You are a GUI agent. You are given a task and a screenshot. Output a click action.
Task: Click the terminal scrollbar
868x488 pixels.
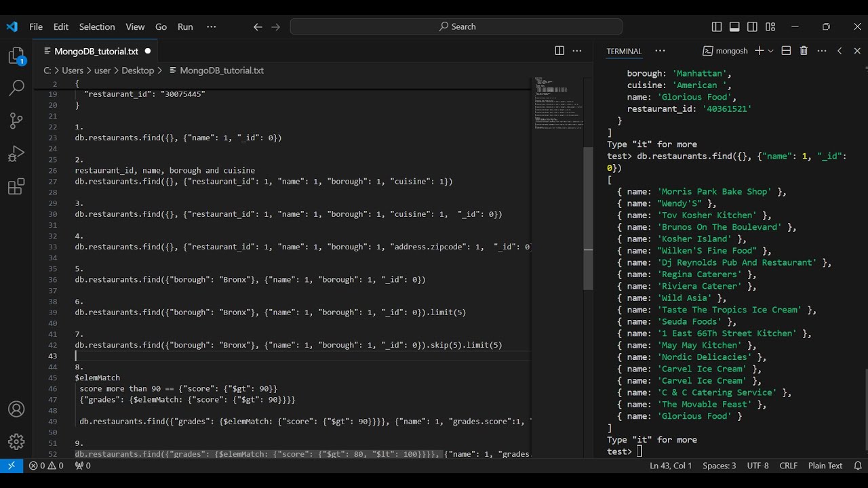pos(865,411)
